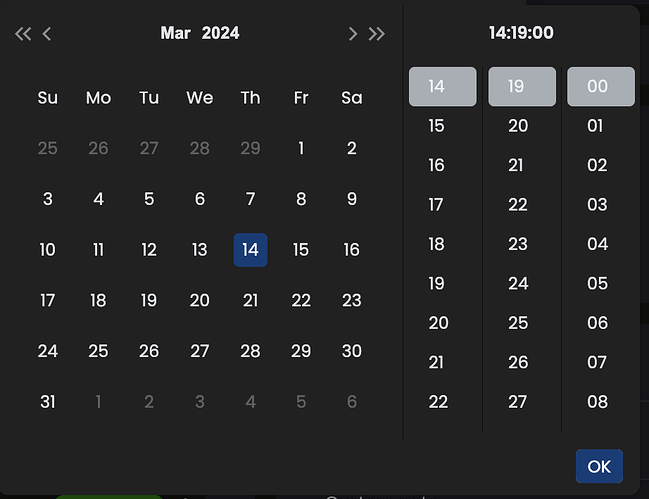
Task: Select minute 27 in the minute column
Action: click(517, 402)
